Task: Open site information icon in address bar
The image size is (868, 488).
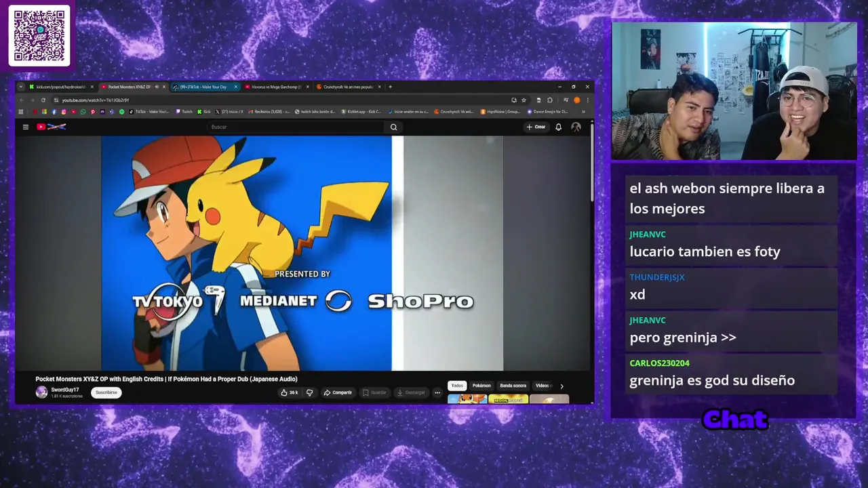Action: click(56, 100)
